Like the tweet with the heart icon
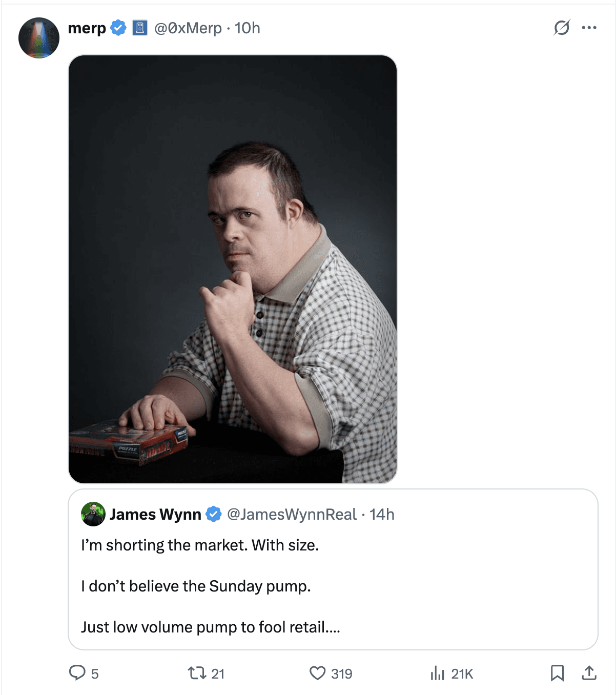The image size is (616, 695). (318, 674)
